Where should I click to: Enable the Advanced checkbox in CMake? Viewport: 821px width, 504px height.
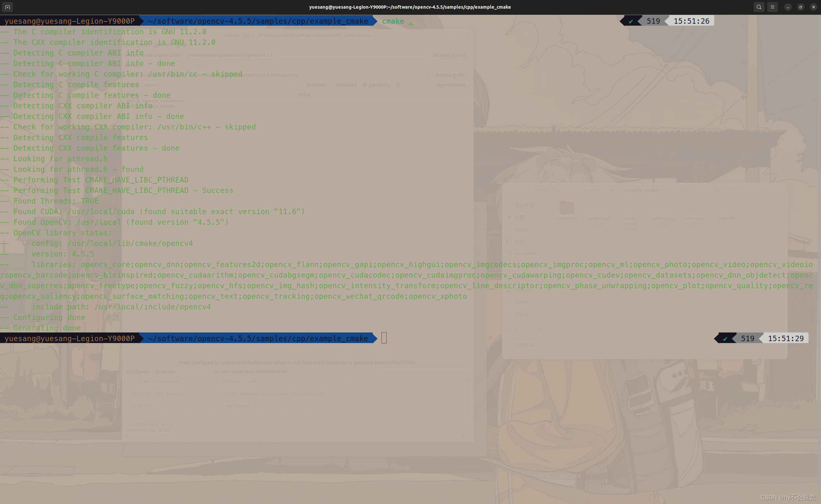click(332, 85)
